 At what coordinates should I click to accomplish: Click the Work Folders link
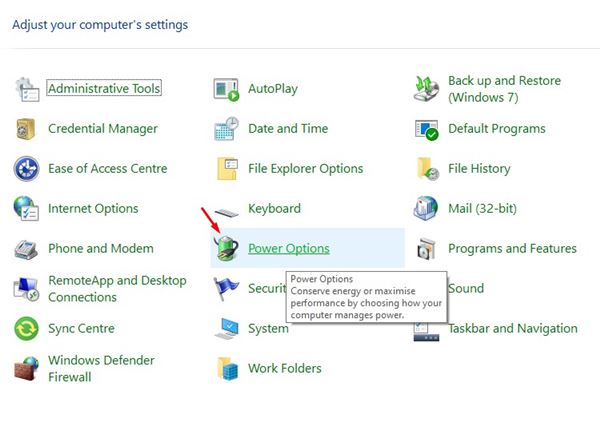pos(285,368)
